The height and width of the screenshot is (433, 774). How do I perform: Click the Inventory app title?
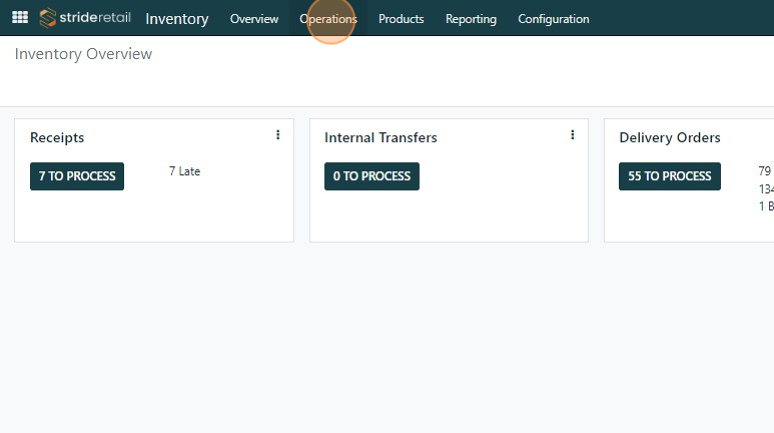click(x=177, y=19)
